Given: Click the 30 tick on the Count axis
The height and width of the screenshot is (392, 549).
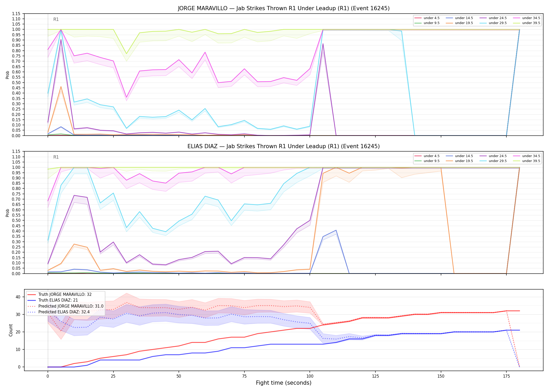Looking at the screenshot, I should pyautogui.click(x=18, y=314).
